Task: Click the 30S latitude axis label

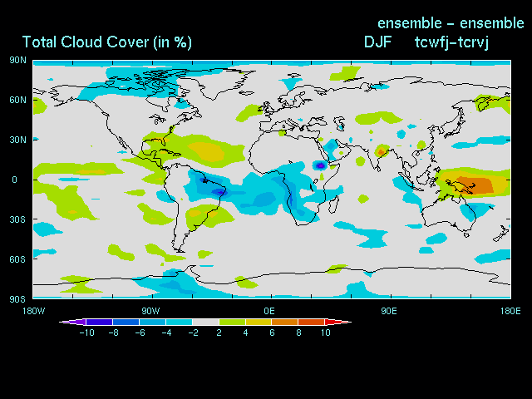Action: tap(17, 219)
